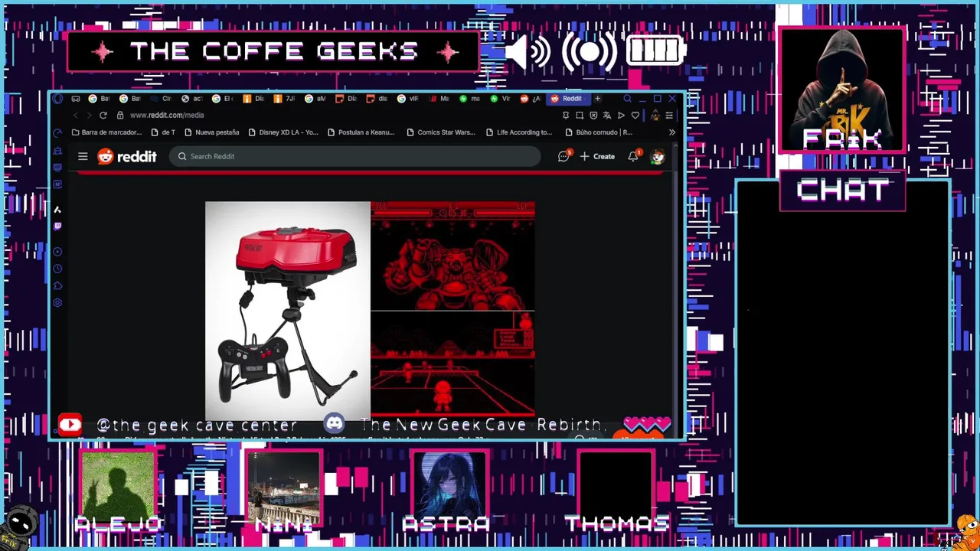Open Reddit chat messages icon
This screenshot has width=980, height=551.
[563, 156]
